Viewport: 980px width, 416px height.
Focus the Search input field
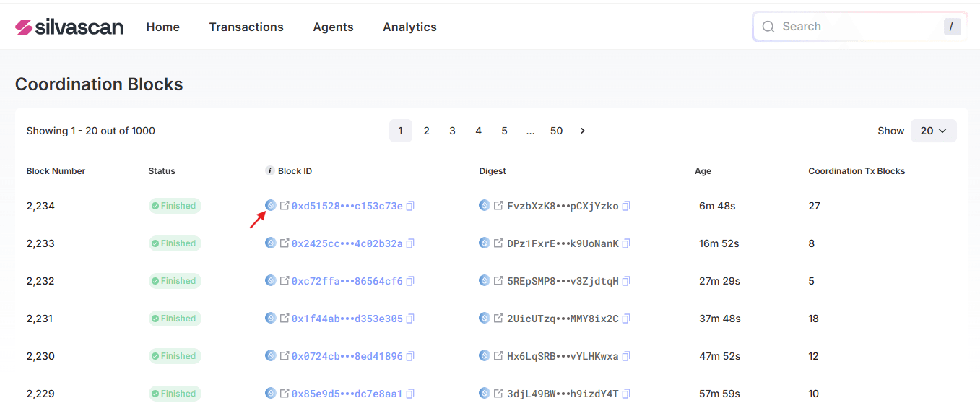(x=859, y=27)
